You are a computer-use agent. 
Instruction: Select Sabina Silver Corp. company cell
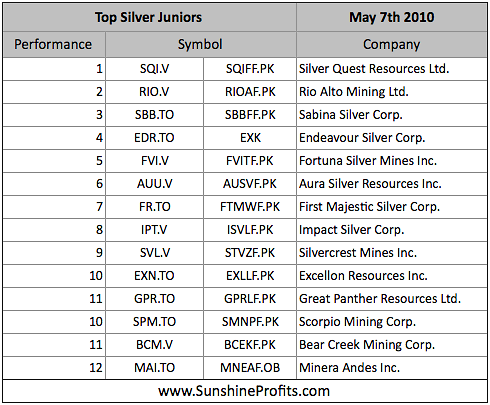392,115
